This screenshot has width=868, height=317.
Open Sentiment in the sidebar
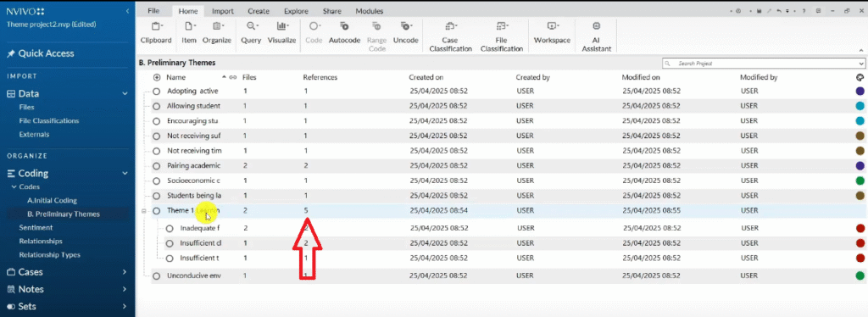pyautogui.click(x=36, y=227)
